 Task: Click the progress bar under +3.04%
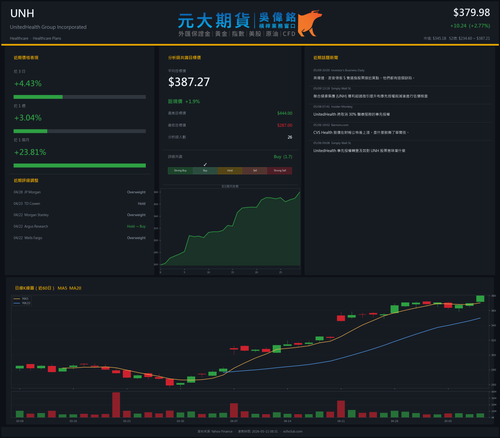point(80,131)
